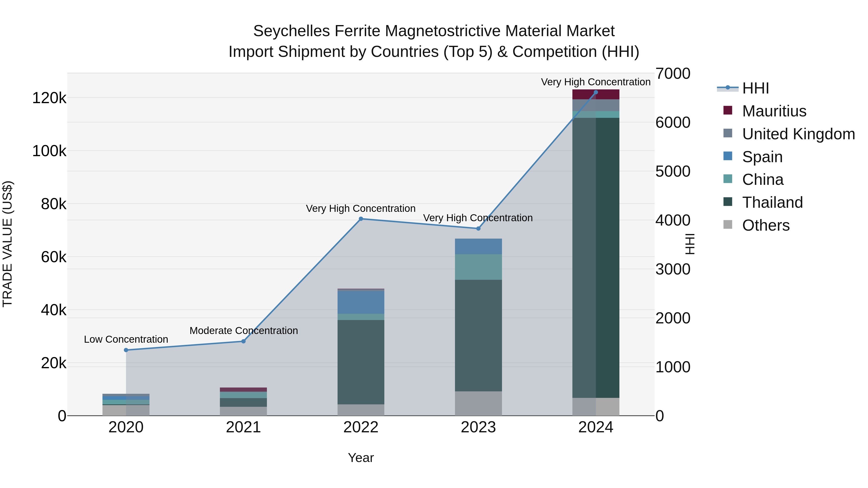Select the Others segment of 2020 bar

[126, 410]
